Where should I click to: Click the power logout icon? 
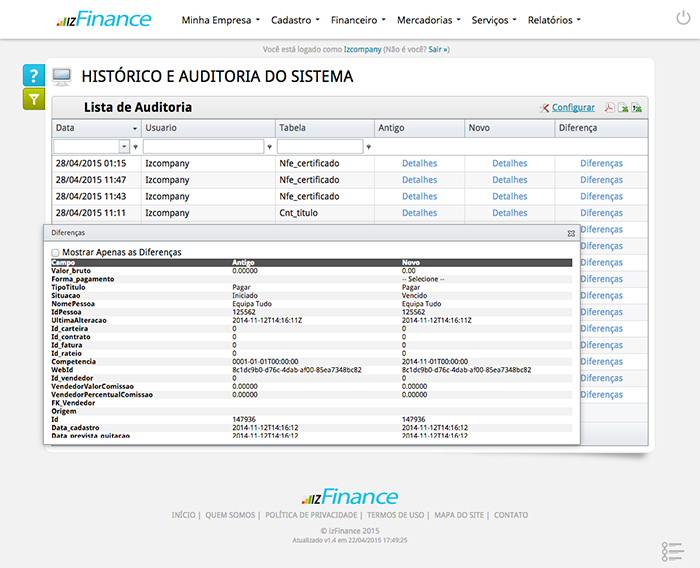point(682,19)
